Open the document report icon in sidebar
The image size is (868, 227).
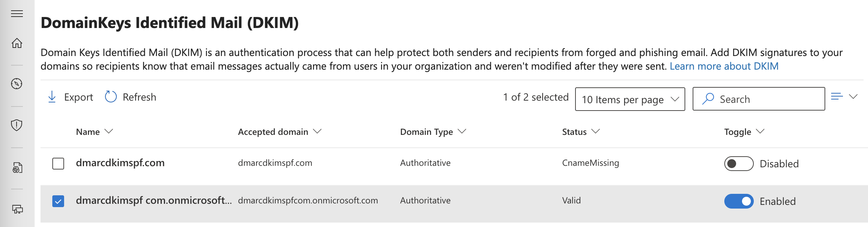click(x=17, y=168)
